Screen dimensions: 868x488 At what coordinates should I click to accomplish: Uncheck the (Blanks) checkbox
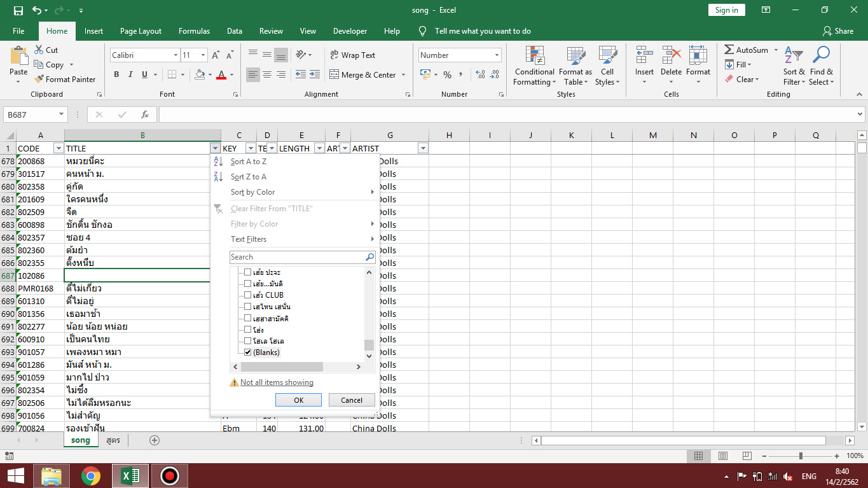tap(248, 352)
